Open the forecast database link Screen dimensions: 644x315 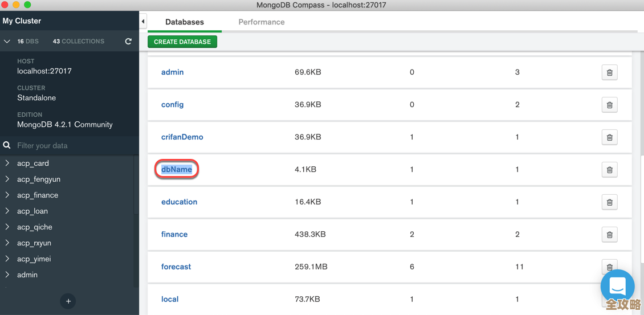(176, 267)
